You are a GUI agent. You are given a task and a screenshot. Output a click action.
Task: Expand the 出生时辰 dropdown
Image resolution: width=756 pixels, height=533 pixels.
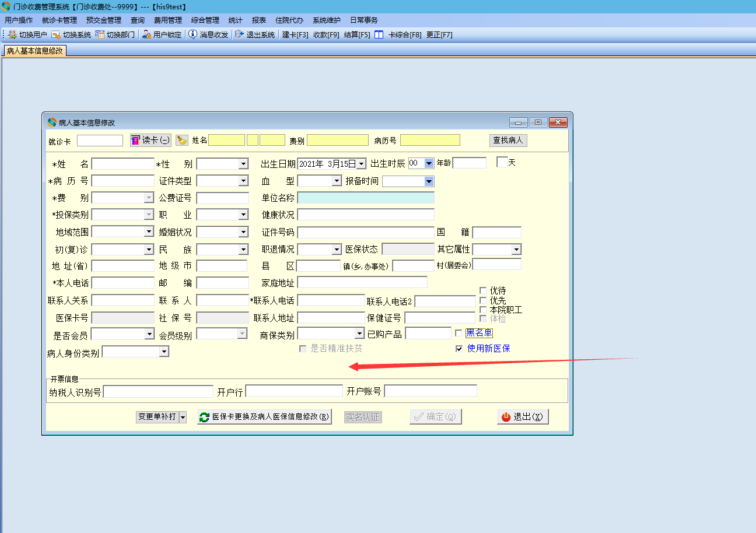point(429,164)
